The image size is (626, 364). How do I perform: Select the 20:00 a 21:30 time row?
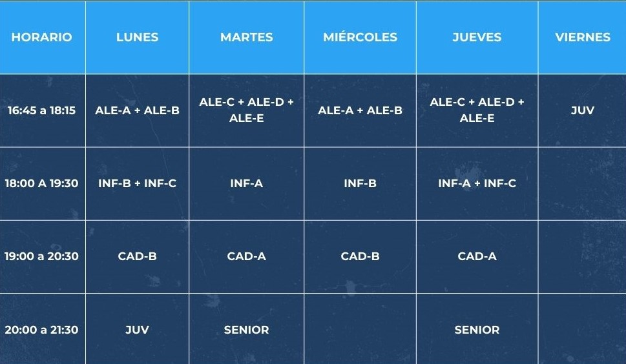43,329
